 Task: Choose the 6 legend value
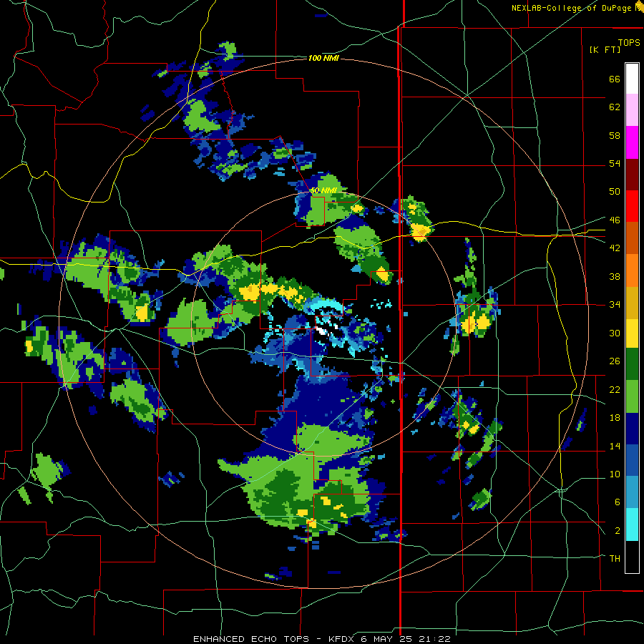617,502
